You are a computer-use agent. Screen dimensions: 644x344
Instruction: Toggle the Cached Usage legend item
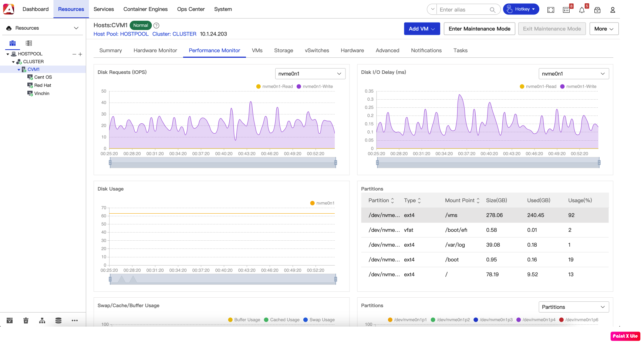(x=282, y=320)
